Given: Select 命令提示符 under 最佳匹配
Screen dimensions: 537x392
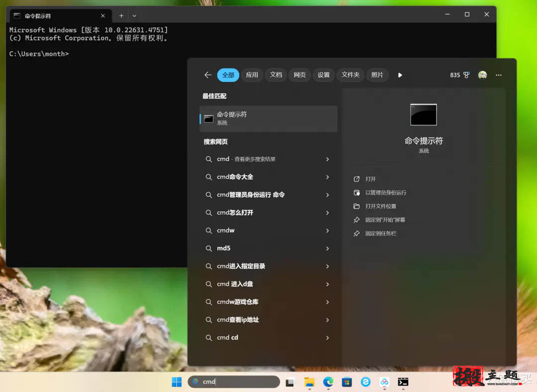Looking at the screenshot, I should tap(268, 118).
